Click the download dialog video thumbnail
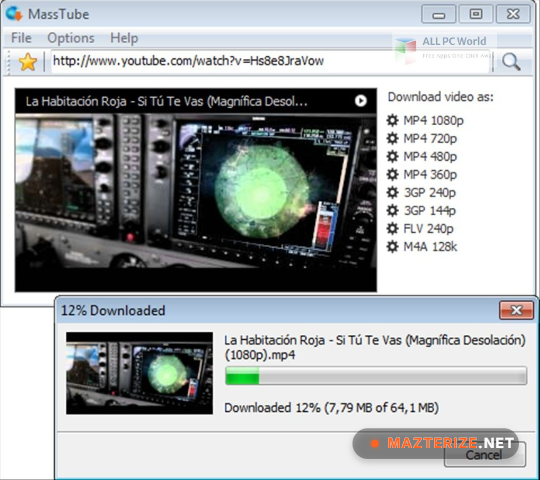The image size is (540, 480). [x=139, y=373]
